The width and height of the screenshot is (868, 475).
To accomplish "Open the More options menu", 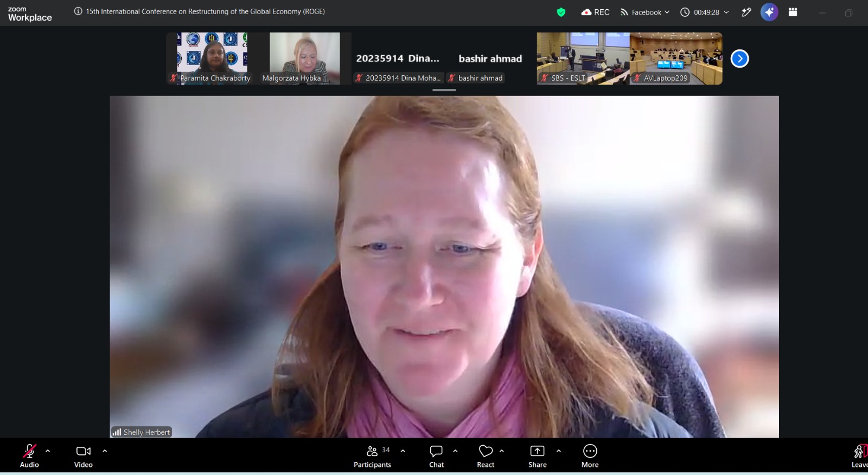I will click(590, 457).
